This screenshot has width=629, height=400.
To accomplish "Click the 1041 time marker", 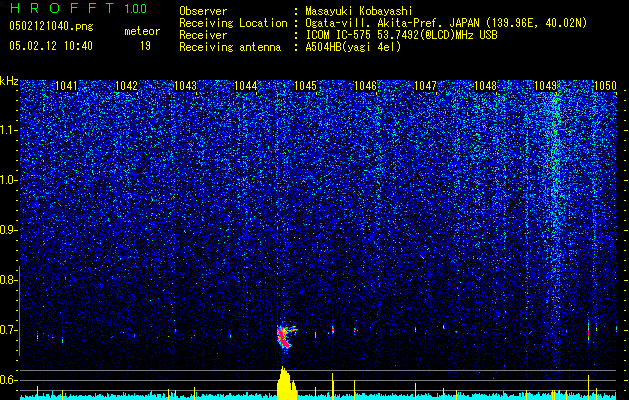I will [x=66, y=85].
